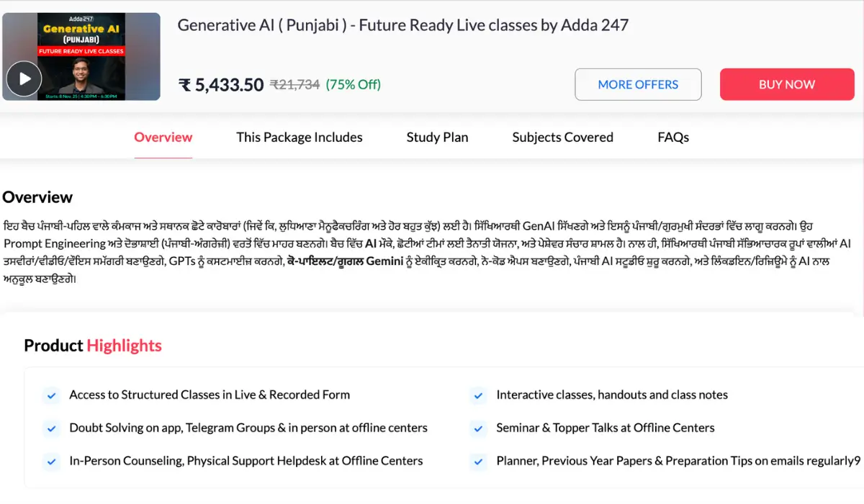Screen dimensions: 864x504
Task: Open the This Package Includes tab
Action: [300, 137]
